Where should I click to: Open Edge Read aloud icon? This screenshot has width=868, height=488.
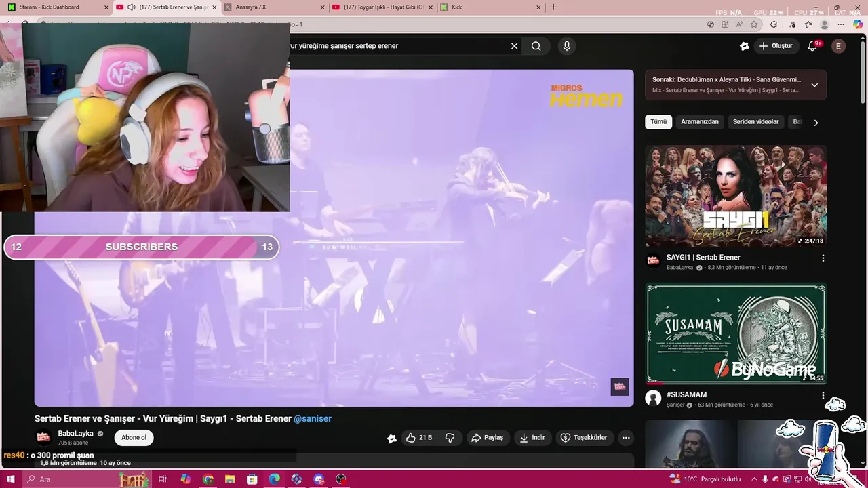tap(739, 24)
